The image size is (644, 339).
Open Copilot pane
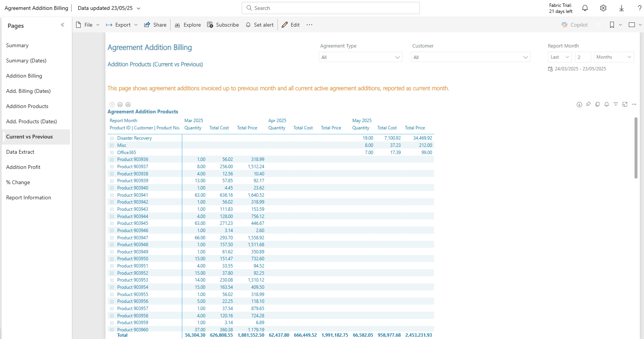tap(574, 25)
